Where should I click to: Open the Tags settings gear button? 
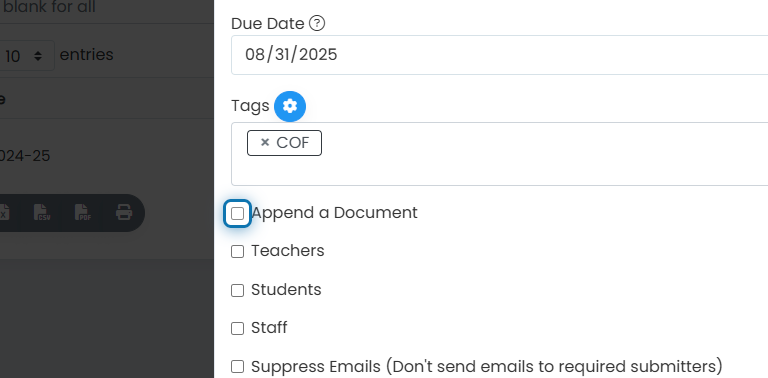(290, 106)
